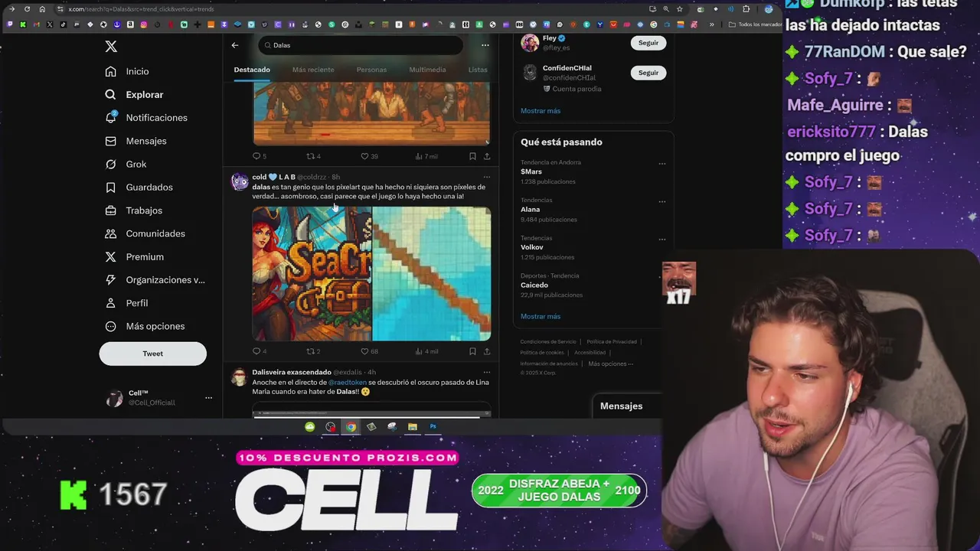980x551 pixels.
Task: Open the Caicedo trending topic
Action: (x=534, y=285)
